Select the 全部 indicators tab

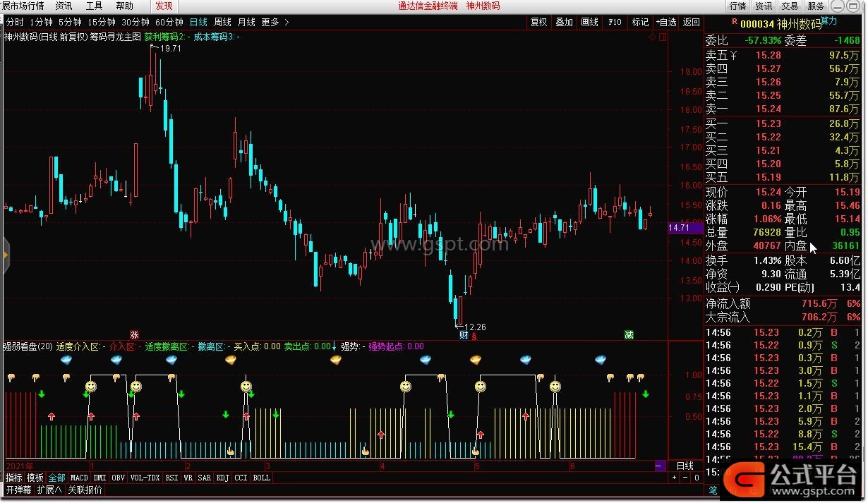tap(57, 478)
